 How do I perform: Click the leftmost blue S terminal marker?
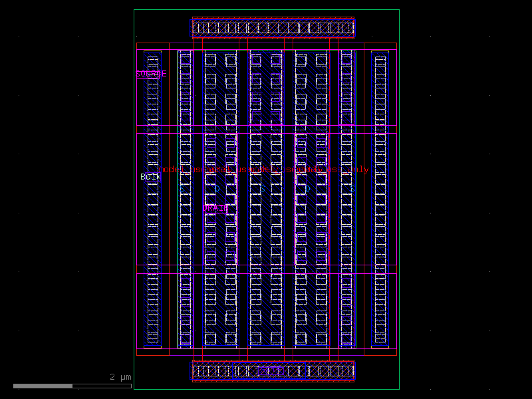click(x=182, y=189)
